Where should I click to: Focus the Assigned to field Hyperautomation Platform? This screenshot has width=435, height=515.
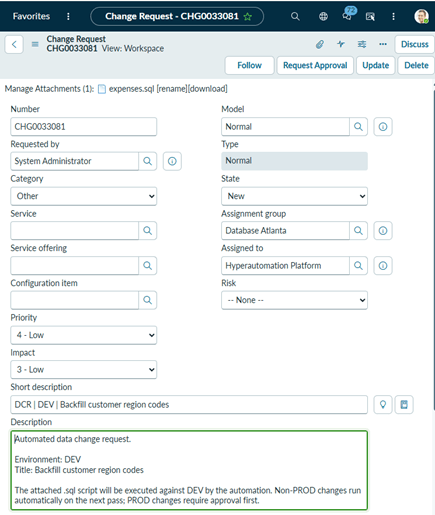click(286, 266)
